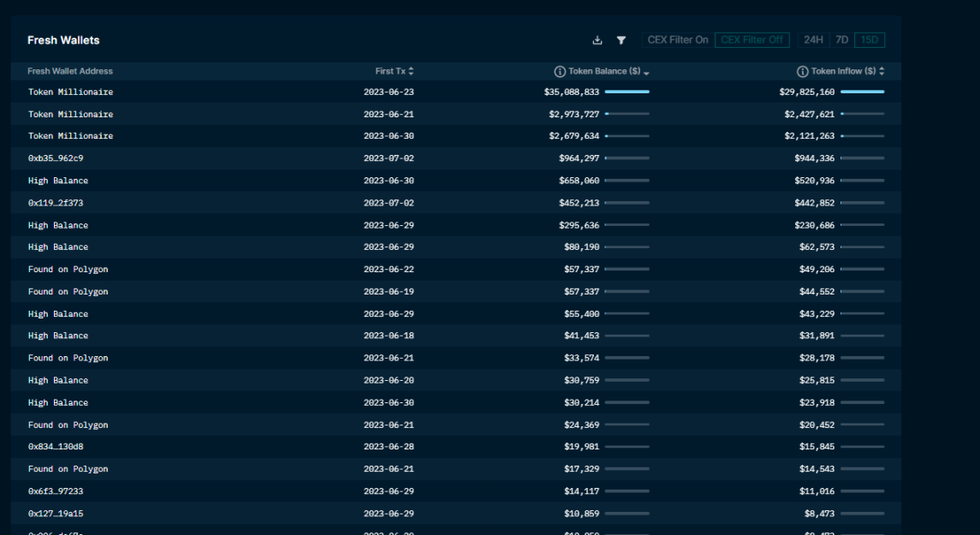Image resolution: width=980 pixels, height=535 pixels.
Task: Open wallet address 0x119...2f373
Action: point(56,203)
